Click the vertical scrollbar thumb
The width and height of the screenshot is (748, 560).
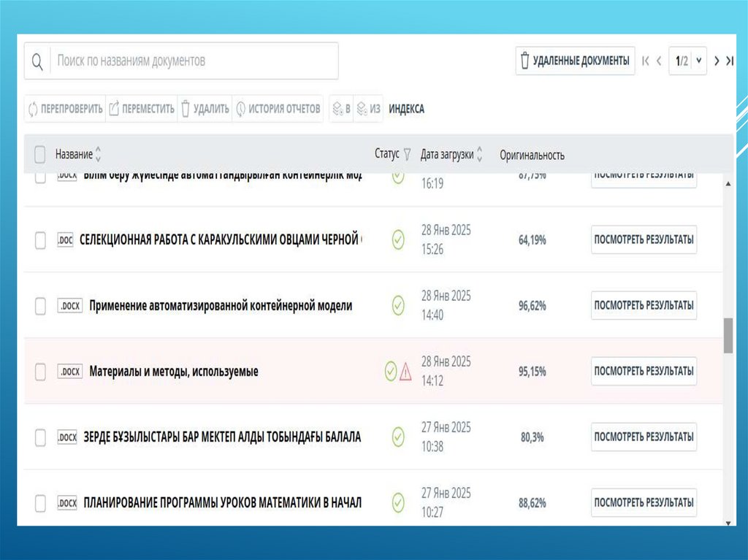click(x=728, y=336)
